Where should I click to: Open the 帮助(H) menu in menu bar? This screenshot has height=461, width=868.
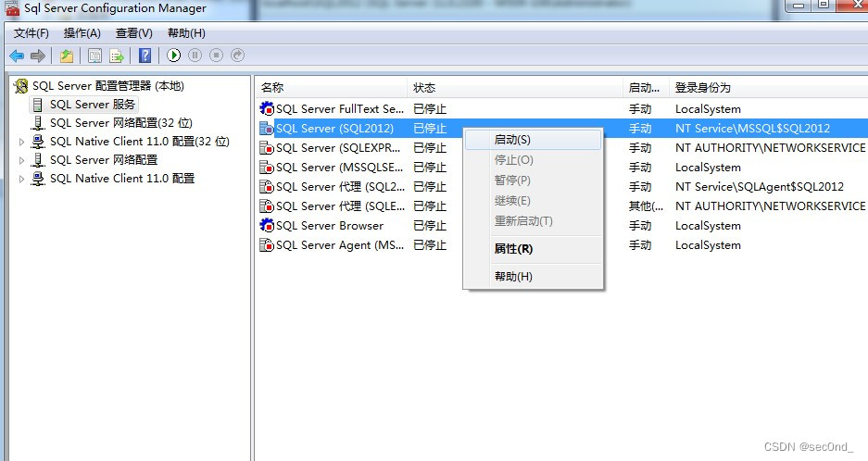(x=186, y=33)
